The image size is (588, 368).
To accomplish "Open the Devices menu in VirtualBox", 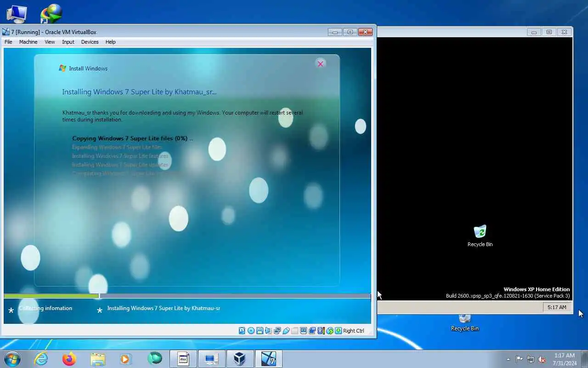I will pyautogui.click(x=90, y=42).
